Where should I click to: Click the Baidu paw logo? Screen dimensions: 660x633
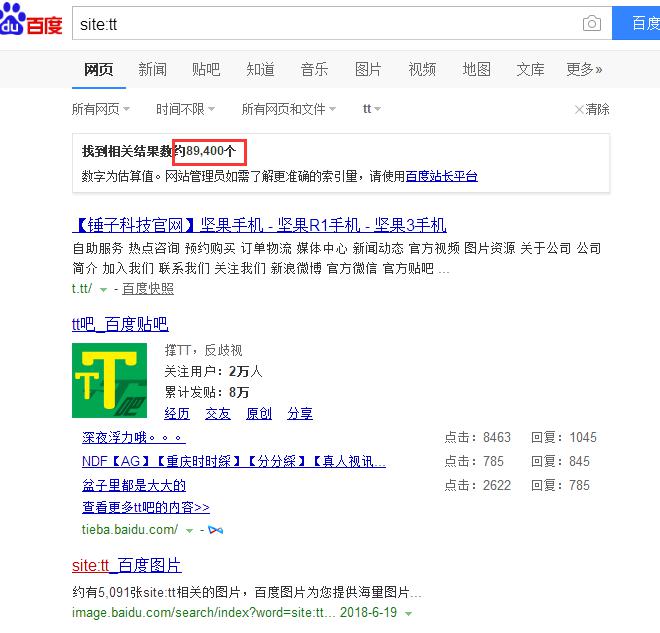pos(31,20)
